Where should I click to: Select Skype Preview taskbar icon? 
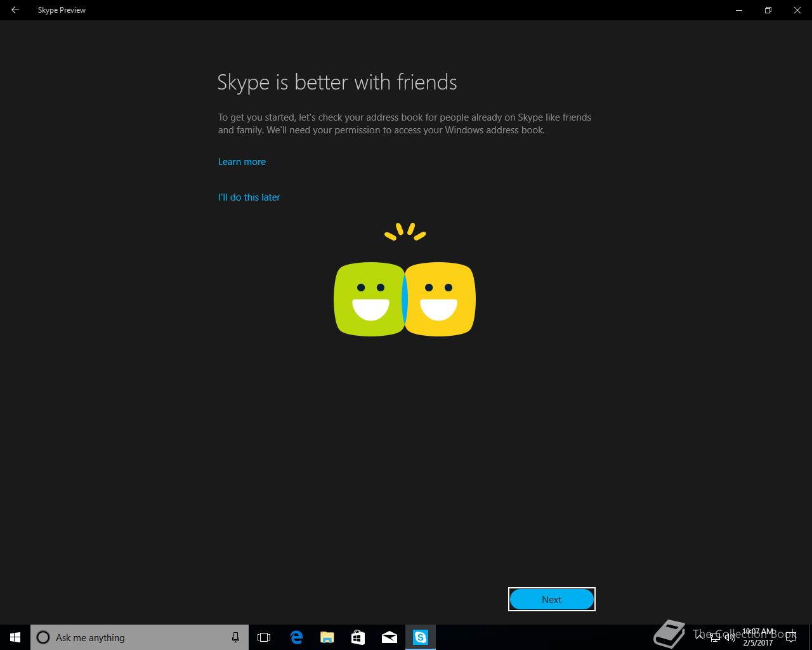coord(421,637)
